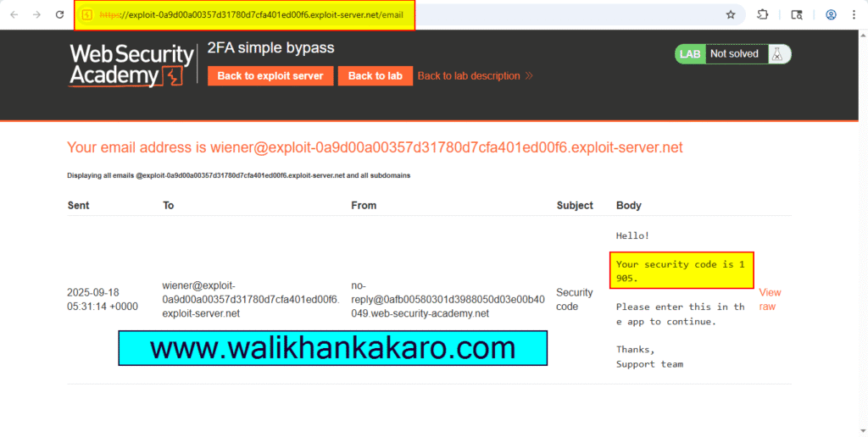Click the Subject column header
868x437 pixels.
575,205
